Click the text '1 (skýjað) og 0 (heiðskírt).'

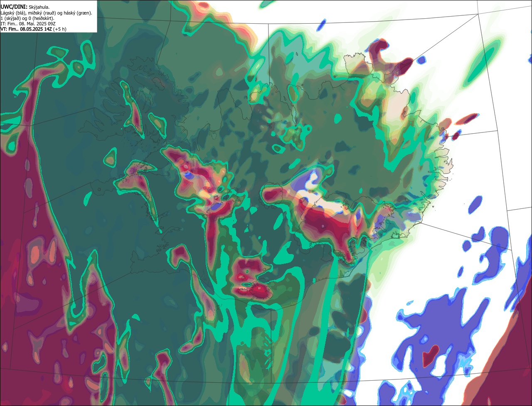pyautogui.click(x=28, y=18)
